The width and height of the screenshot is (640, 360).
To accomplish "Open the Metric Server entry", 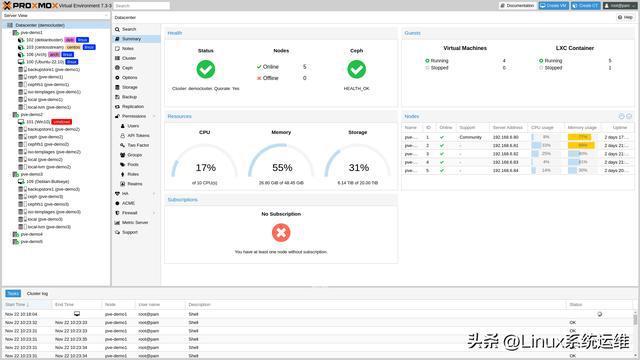I will 135,223.
